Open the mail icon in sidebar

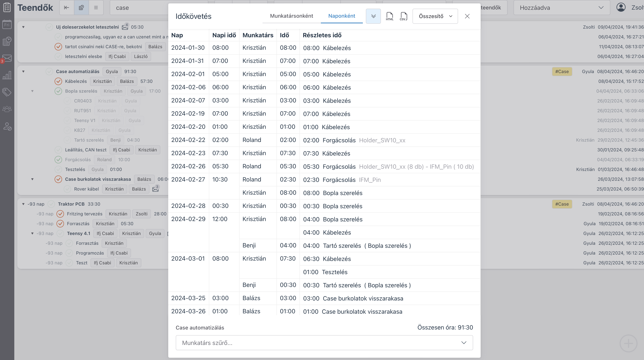(x=7, y=58)
